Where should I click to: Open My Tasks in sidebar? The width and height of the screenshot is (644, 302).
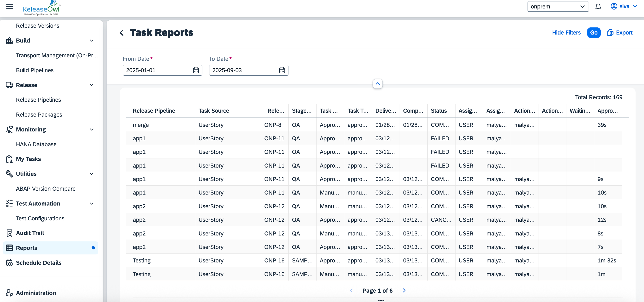(x=28, y=159)
